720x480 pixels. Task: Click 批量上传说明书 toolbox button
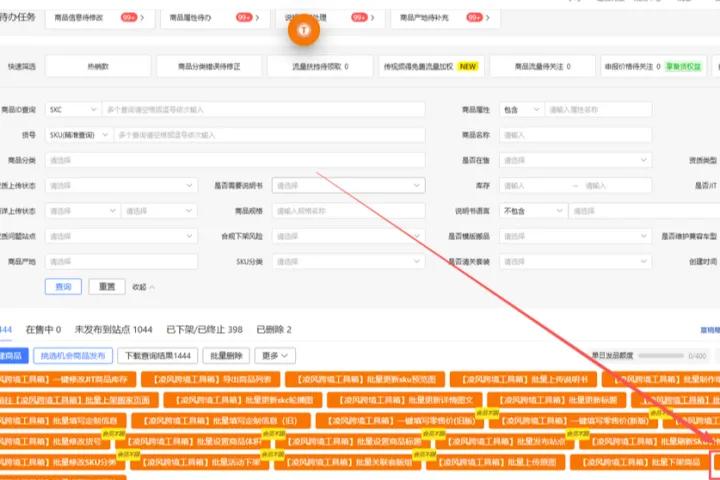(x=523, y=379)
